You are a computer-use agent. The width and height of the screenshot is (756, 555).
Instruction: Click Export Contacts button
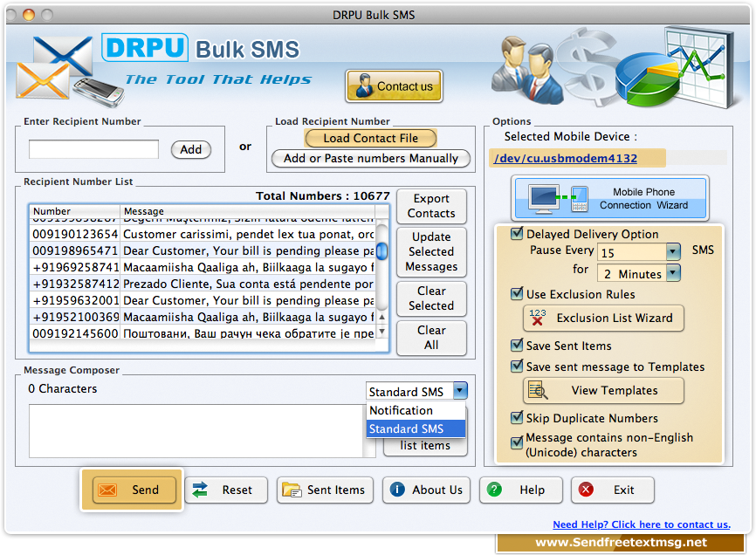point(431,206)
